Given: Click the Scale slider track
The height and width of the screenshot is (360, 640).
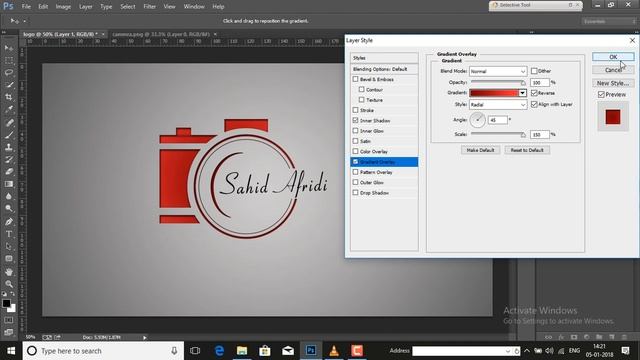Looking at the screenshot, I should [x=498, y=134].
